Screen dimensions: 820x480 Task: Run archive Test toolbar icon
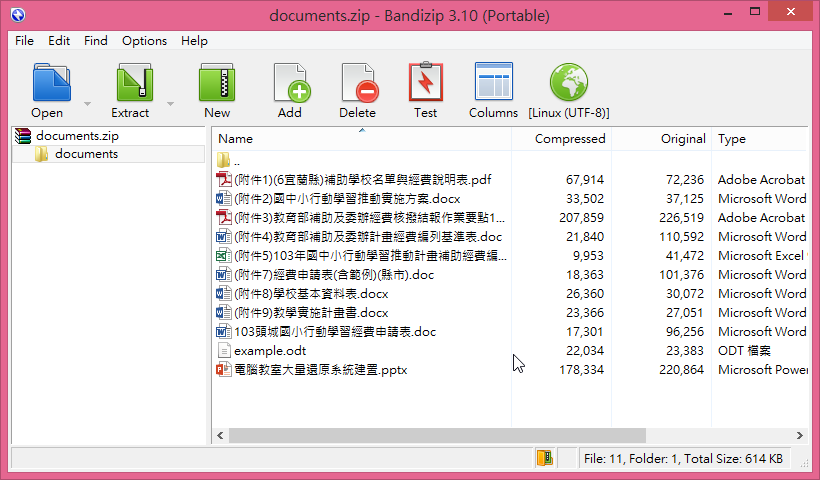[426, 82]
